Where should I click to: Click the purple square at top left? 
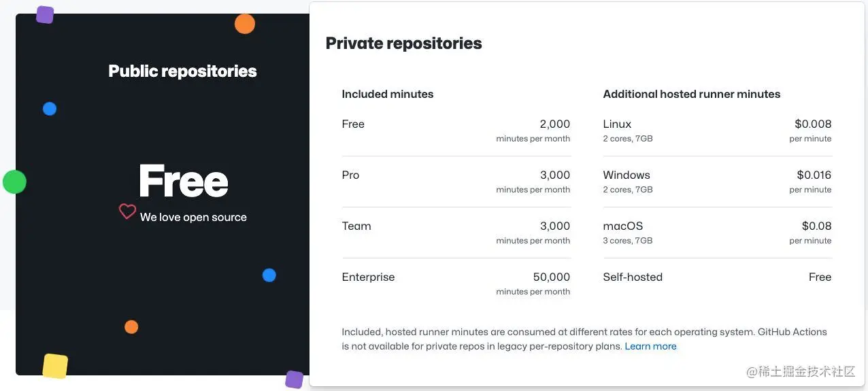click(45, 15)
